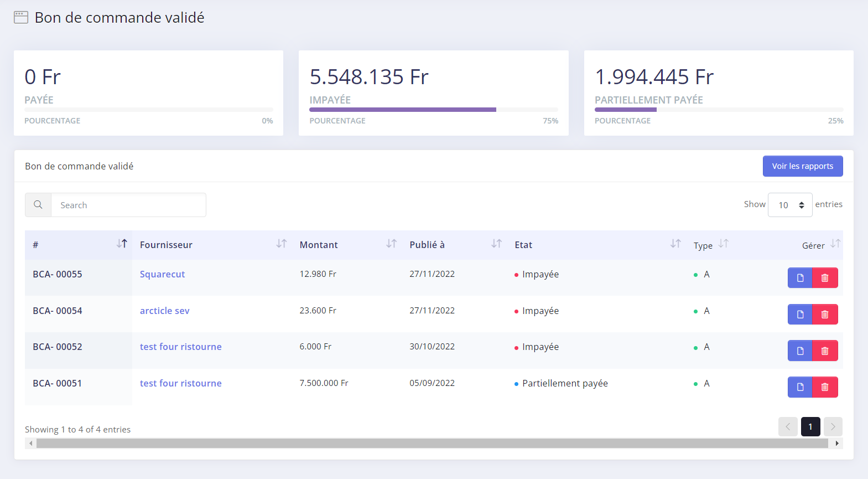The height and width of the screenshot is (479, 868).
Task: Open document icon for BCA-00052
Action: coord(800,351)
